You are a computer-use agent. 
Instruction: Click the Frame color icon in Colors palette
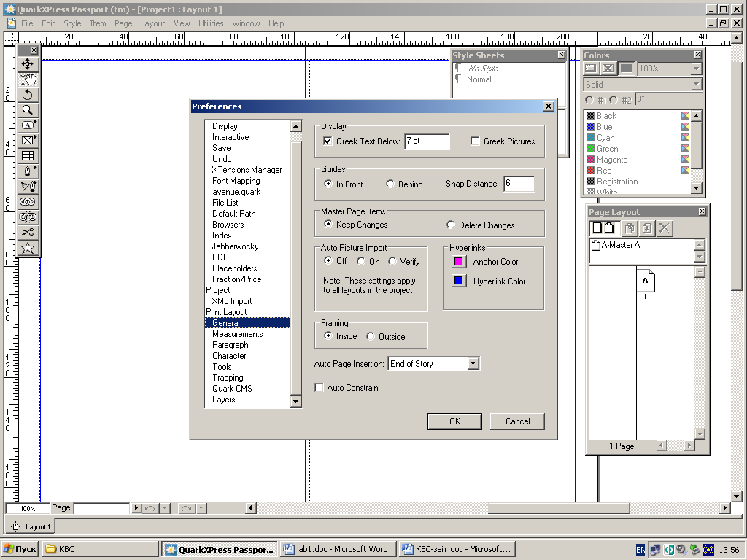[x=591, y=69]
